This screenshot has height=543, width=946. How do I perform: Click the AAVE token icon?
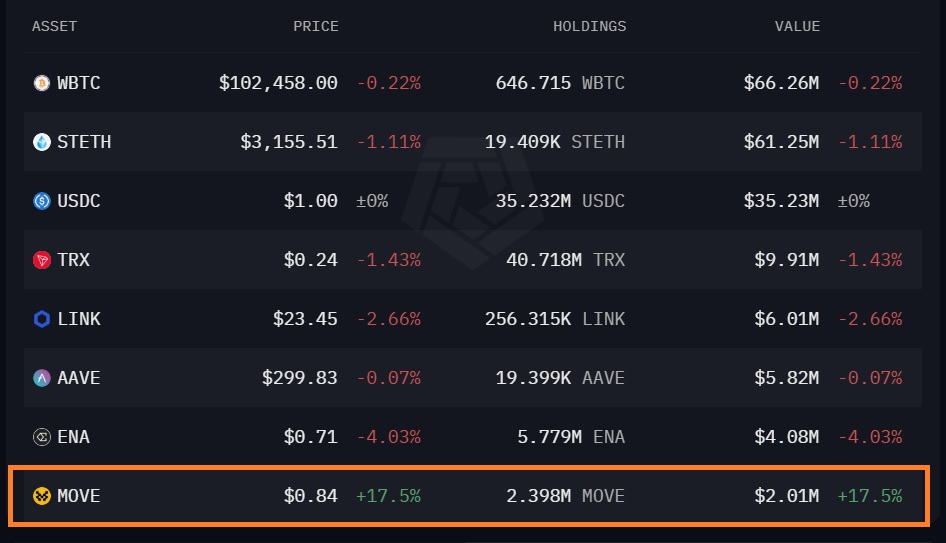[x=42, y=378]
